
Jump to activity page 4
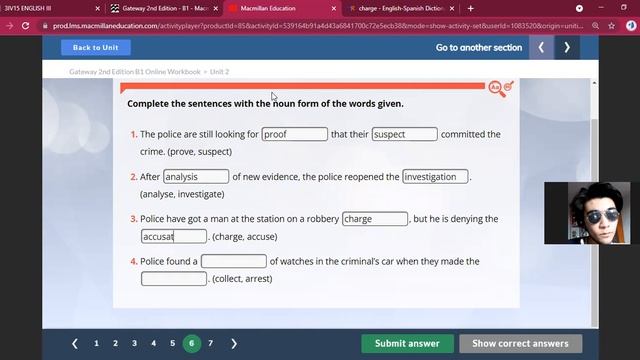153,344
